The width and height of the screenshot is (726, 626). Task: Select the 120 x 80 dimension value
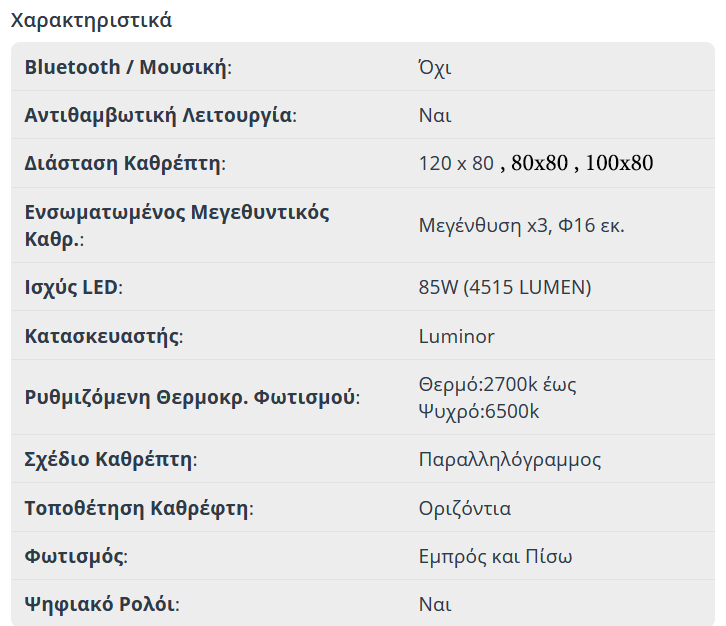click(456, 163)
